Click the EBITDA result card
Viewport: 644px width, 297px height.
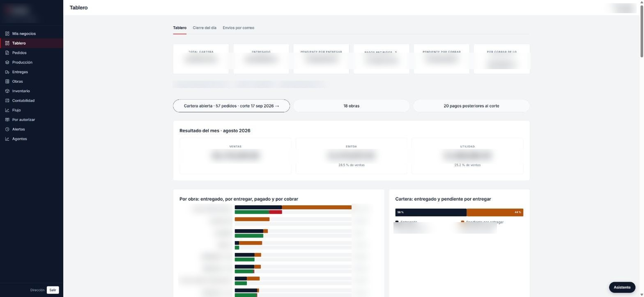click(351, 156)
